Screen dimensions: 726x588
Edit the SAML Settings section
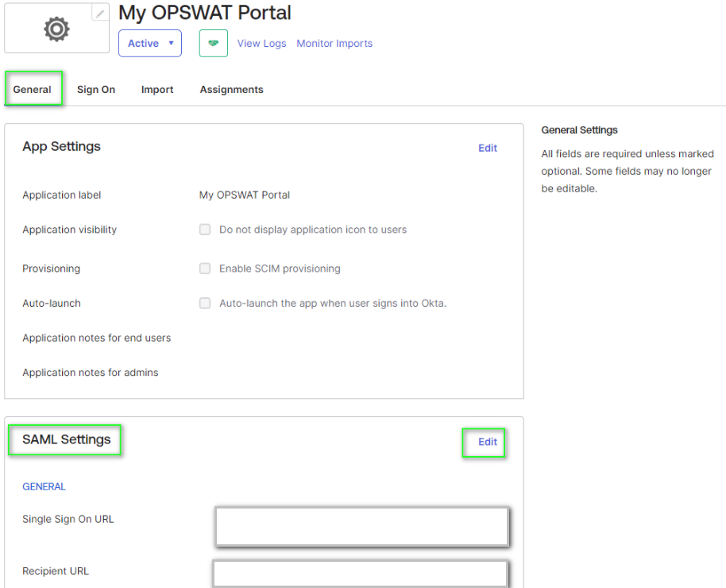(x=488, y=442)
